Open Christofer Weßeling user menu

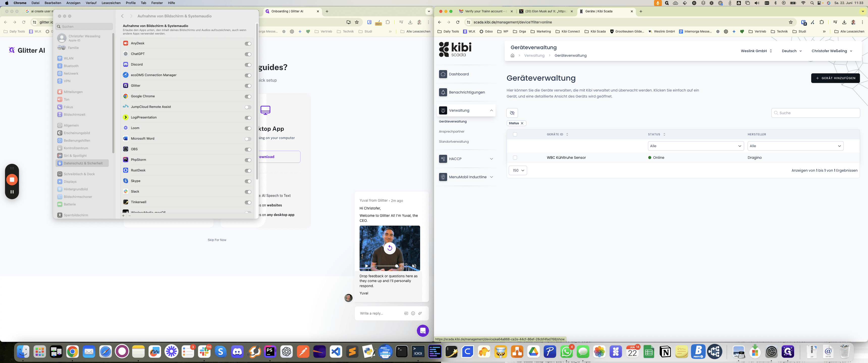832,51
